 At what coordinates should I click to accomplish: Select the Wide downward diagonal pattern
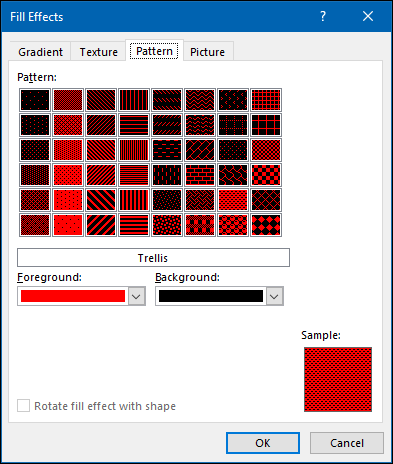(x=101, y=200)
